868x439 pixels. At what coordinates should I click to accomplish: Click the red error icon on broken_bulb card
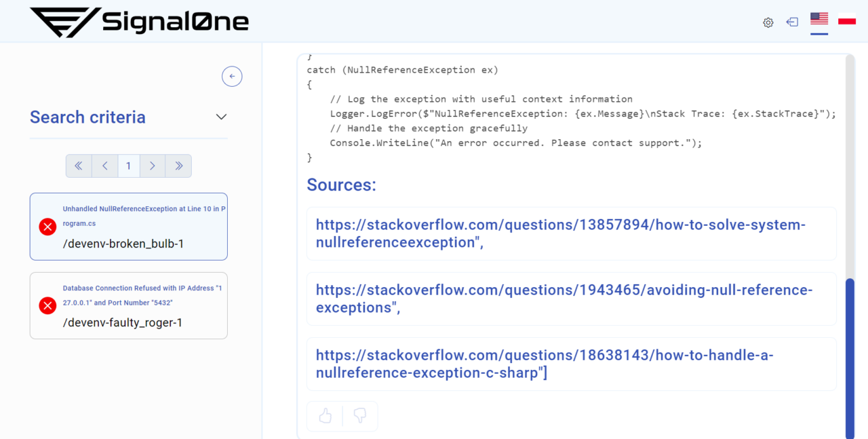(47, 227)
